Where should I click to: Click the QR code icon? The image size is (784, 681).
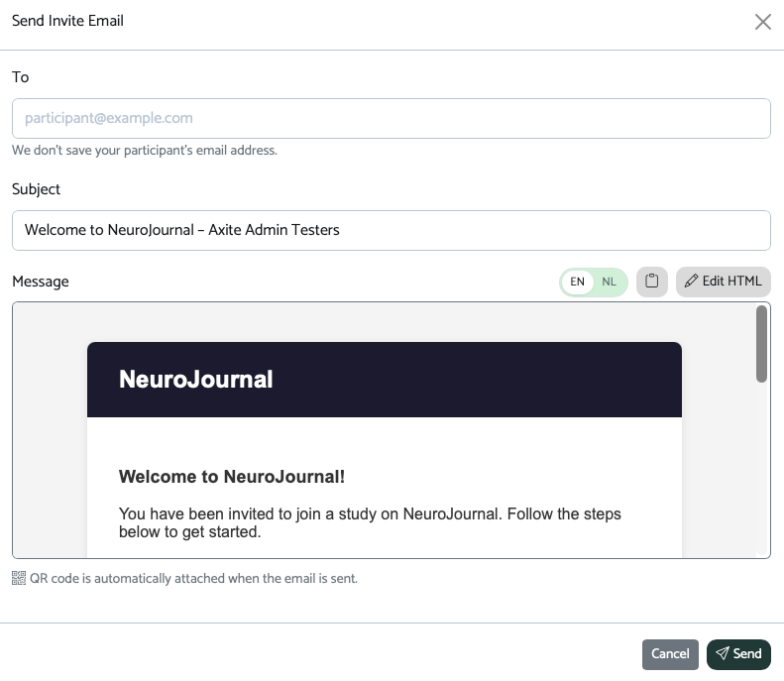[19, 578]
